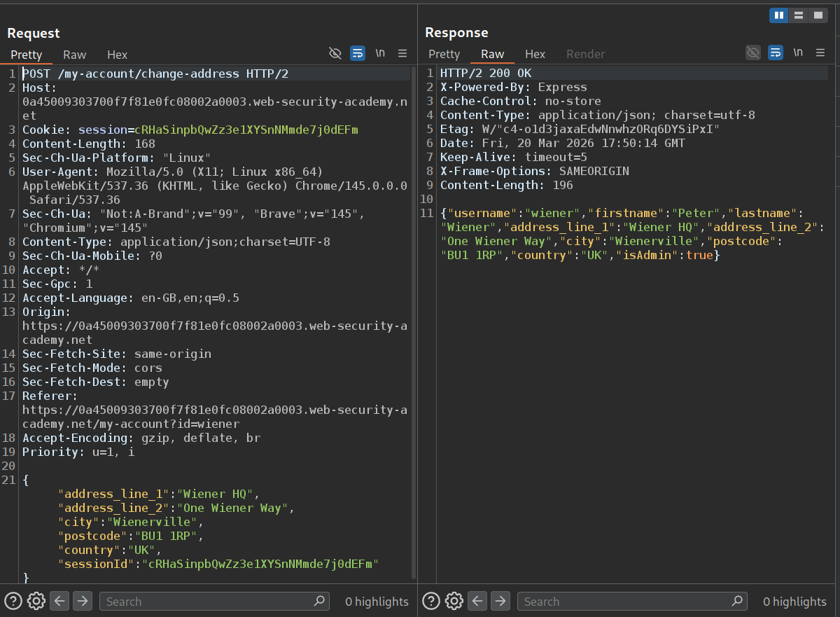
Task: Toggle hidden characters eye in Request
Action: point(335,53)
